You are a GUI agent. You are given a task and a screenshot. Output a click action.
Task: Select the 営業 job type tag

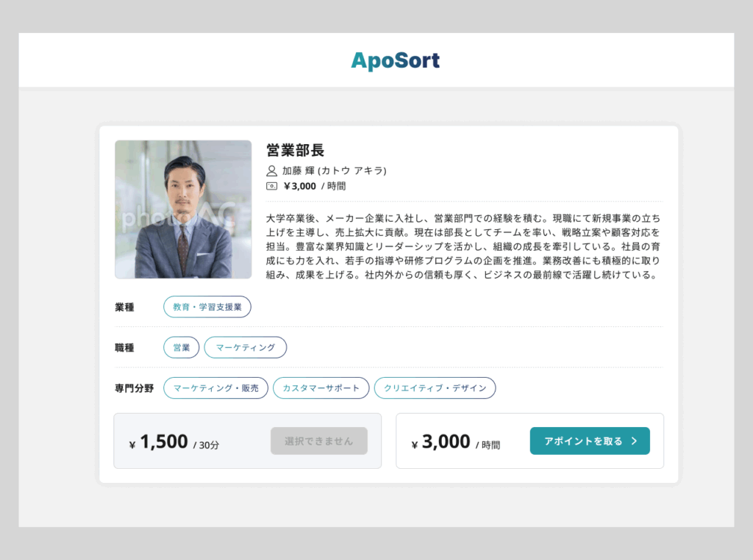point(181,348)
